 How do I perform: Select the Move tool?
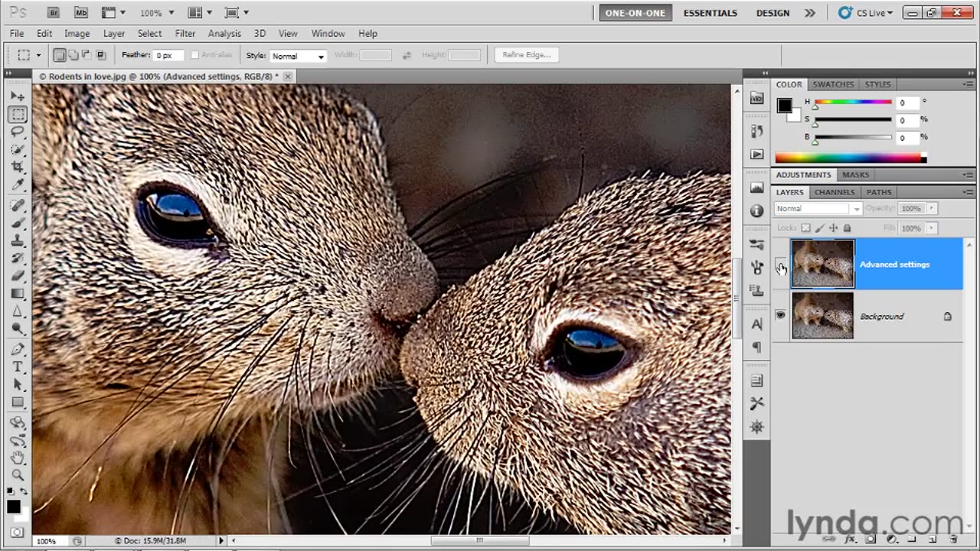point(18,96)
